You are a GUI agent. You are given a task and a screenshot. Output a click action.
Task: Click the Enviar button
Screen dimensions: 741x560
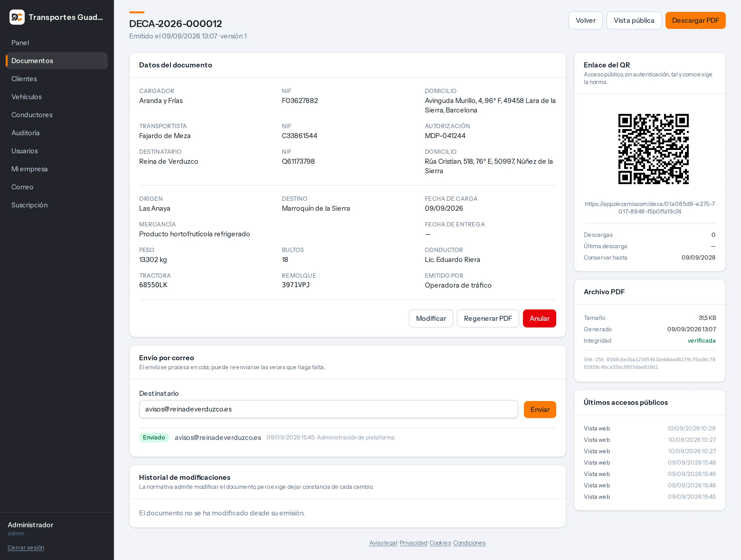[540, 409]
